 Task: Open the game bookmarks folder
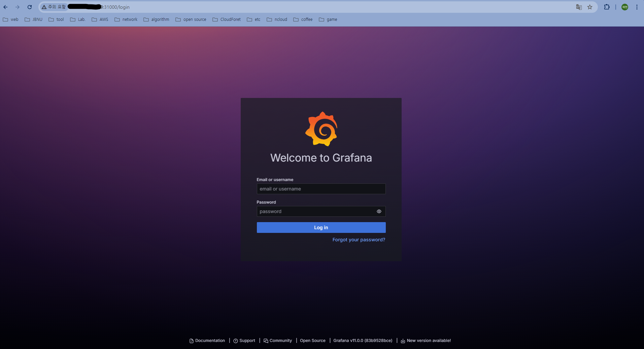click(x=328, y=20)
